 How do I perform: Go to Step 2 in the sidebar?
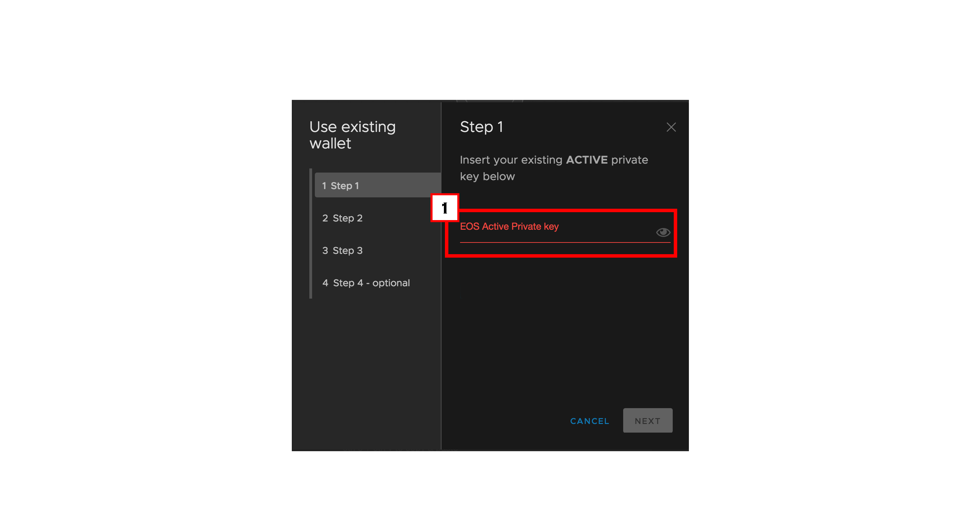pyautogui.click(x=342, y=218)
